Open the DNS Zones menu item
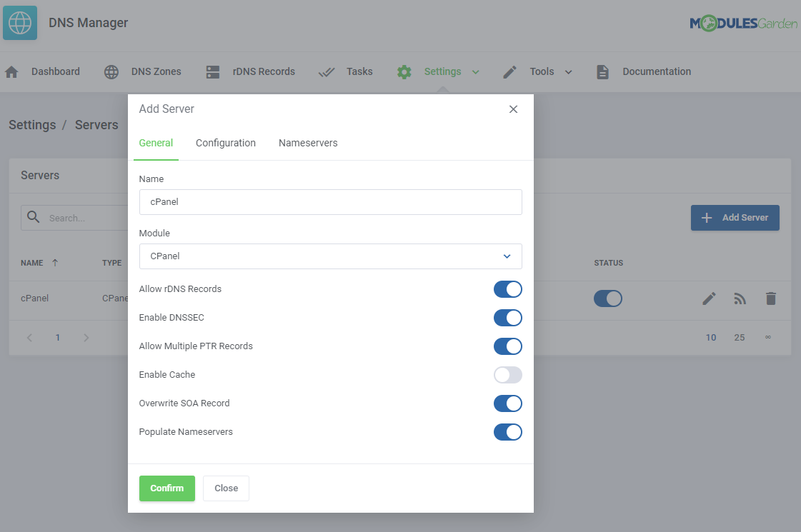801x532 pixels. click(x=156, y=71)
